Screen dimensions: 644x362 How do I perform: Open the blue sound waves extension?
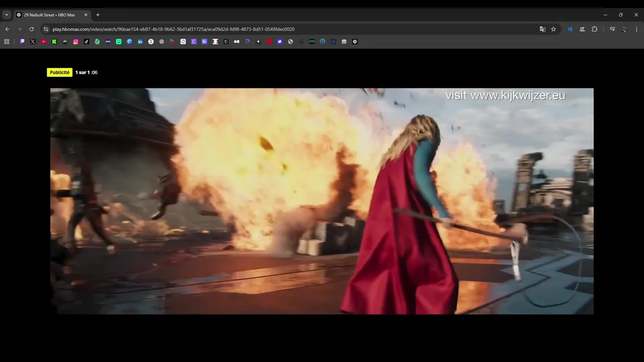(570, 29)
